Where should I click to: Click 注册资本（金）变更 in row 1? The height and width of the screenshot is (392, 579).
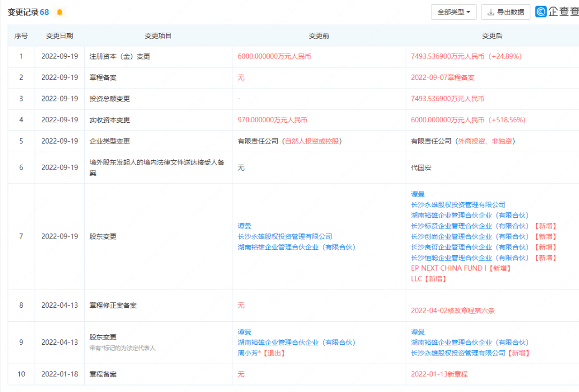[120, 56]
